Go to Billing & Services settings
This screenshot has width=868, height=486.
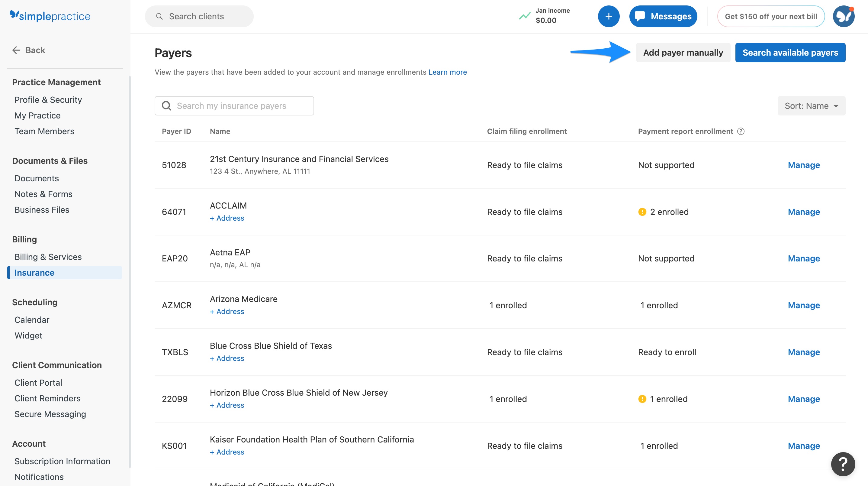click(x=48, y=257)
